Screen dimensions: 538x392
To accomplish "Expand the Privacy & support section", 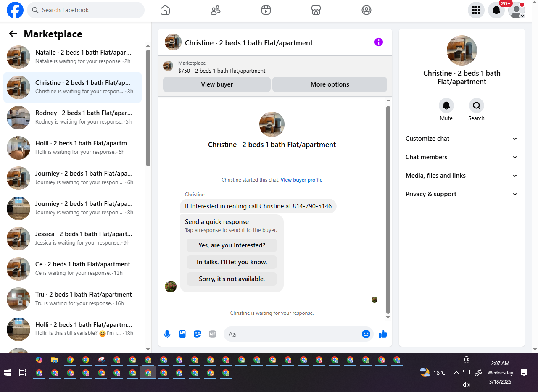I will 462,194.
